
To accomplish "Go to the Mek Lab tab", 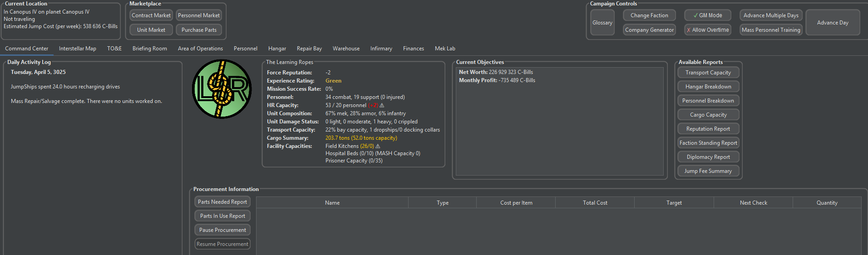I will click(444, 49).
